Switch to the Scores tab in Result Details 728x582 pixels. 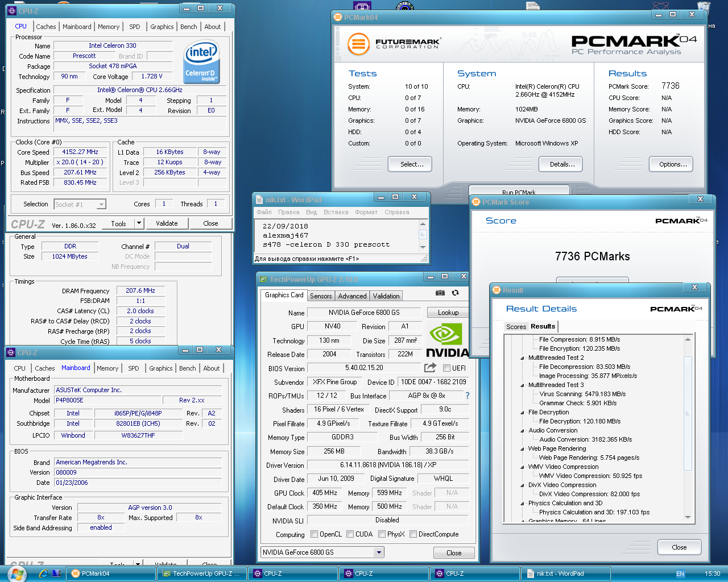coord(516,326)
